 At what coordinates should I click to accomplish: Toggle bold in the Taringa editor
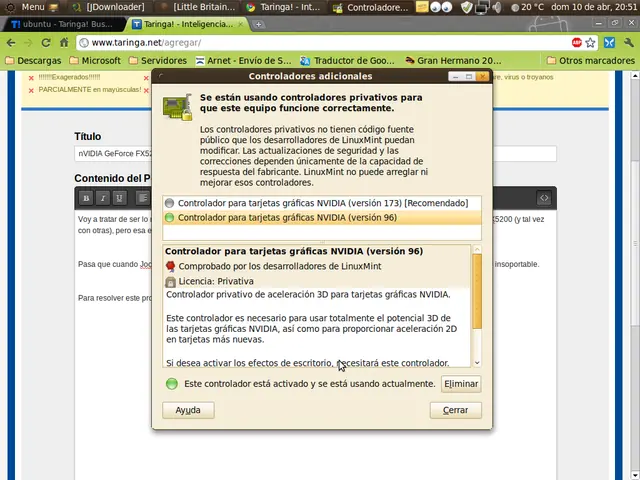86,198
